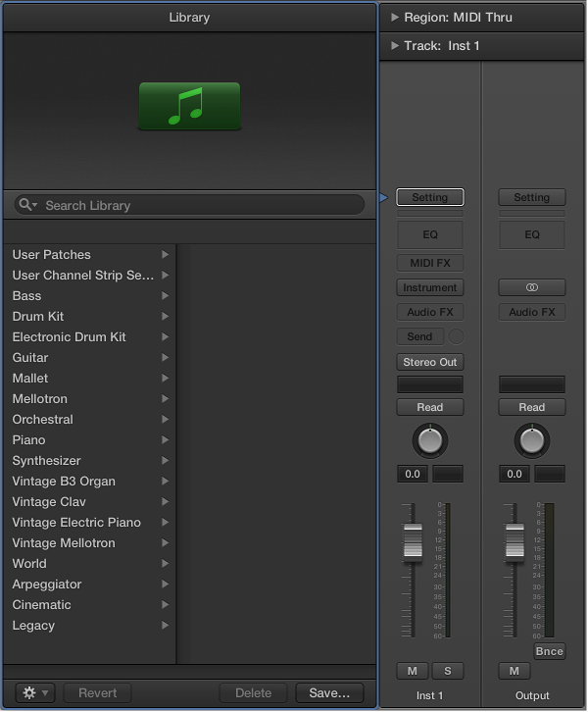Click the Inst 1 volume fader handle
Screen dimensions: 588x712
pos(413,540)
